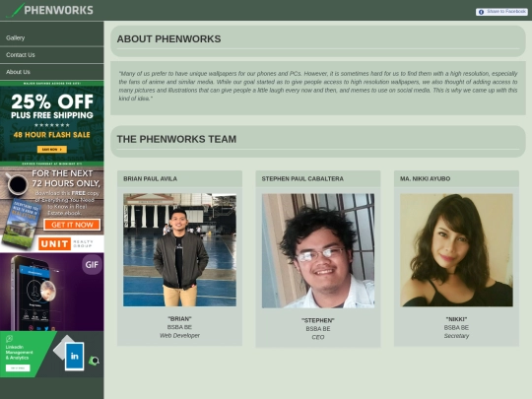Image resolution: width=532 pixels, height=399 pixels.
Task: Click the STEPHEN PAUL CABALTERA card heading
Action: pos(302,178)
